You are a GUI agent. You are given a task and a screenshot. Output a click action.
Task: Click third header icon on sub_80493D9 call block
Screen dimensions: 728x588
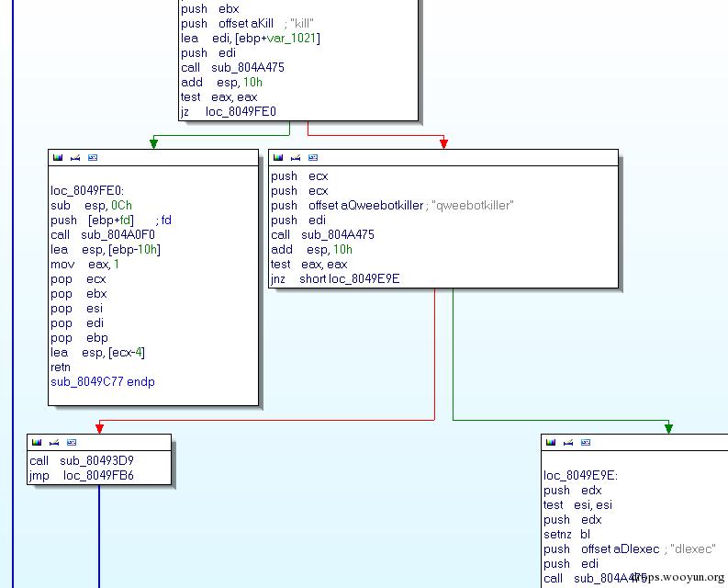(72, 443)
